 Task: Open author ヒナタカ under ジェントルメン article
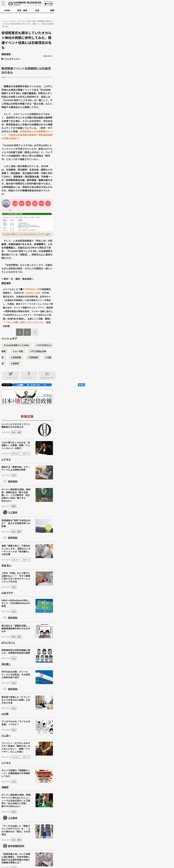pyautogui.click(x=6, y=460)
